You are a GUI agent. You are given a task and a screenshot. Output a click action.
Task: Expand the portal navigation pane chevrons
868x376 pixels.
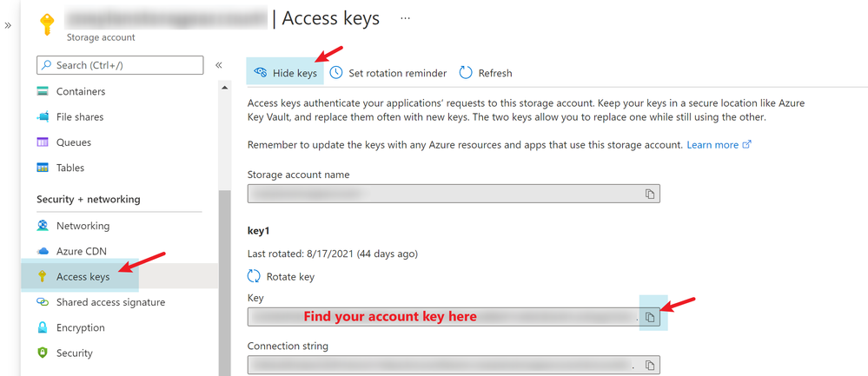click(8, 25)
